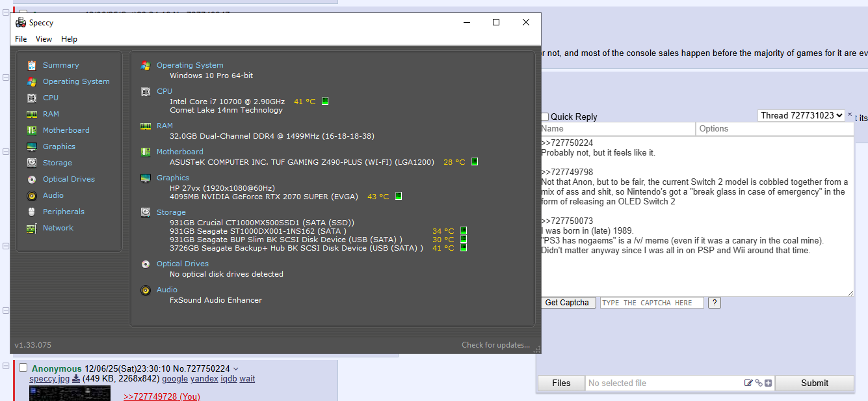
Task: Open the Help menu in Speccy
Action: (69, 39)
